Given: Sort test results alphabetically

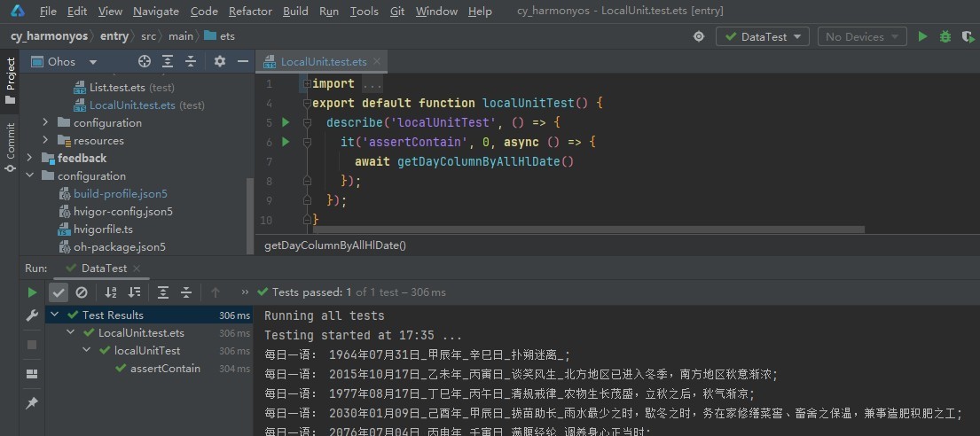Looking at the screenshot, I should 111,292.
